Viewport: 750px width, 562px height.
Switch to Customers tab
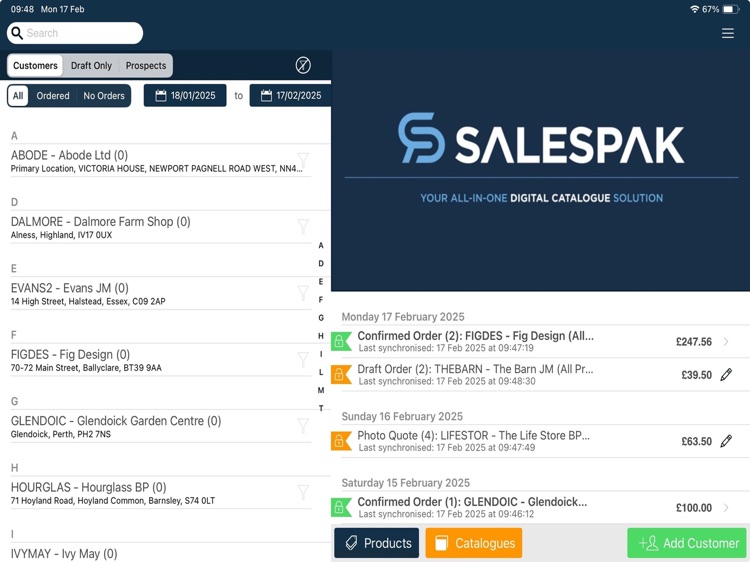pyautogui.click(x=35, y=66)
